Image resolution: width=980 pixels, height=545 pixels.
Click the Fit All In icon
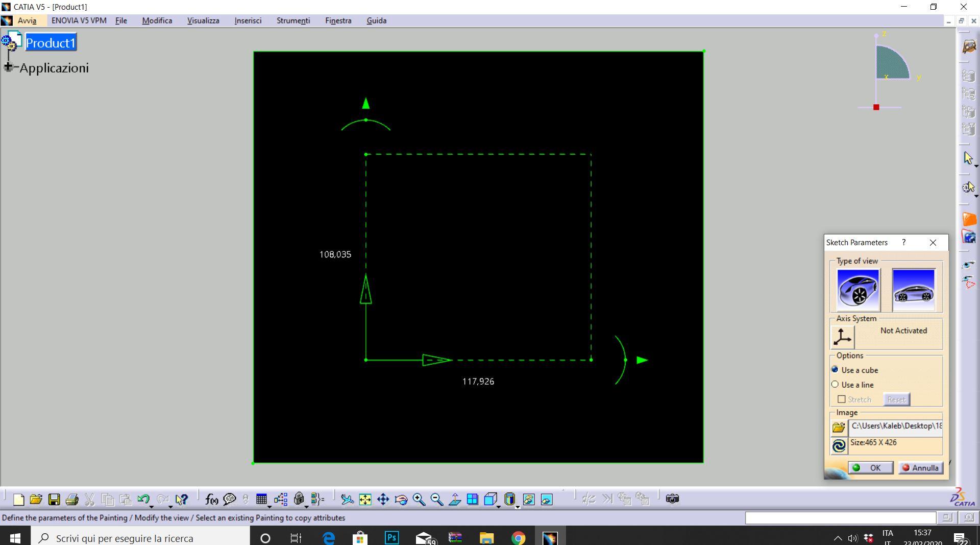click(x=365, y=499)
